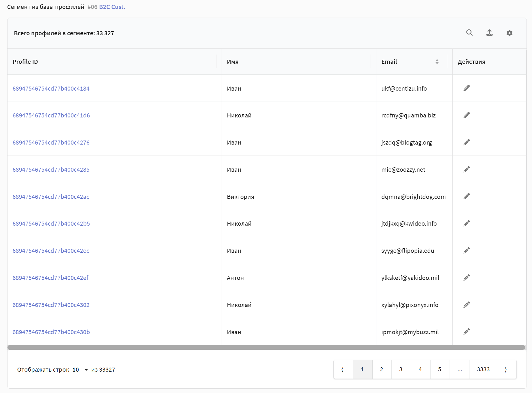Open profile 68947546754cd77b400c42ef
The height and width of the screenshot is (393, 532).
point(50,278)
